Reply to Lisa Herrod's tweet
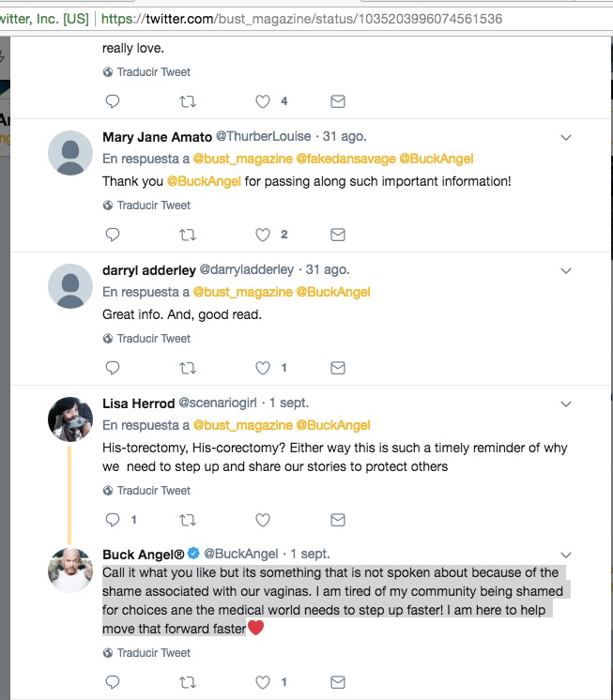613x700 pixels. (112, 520)
